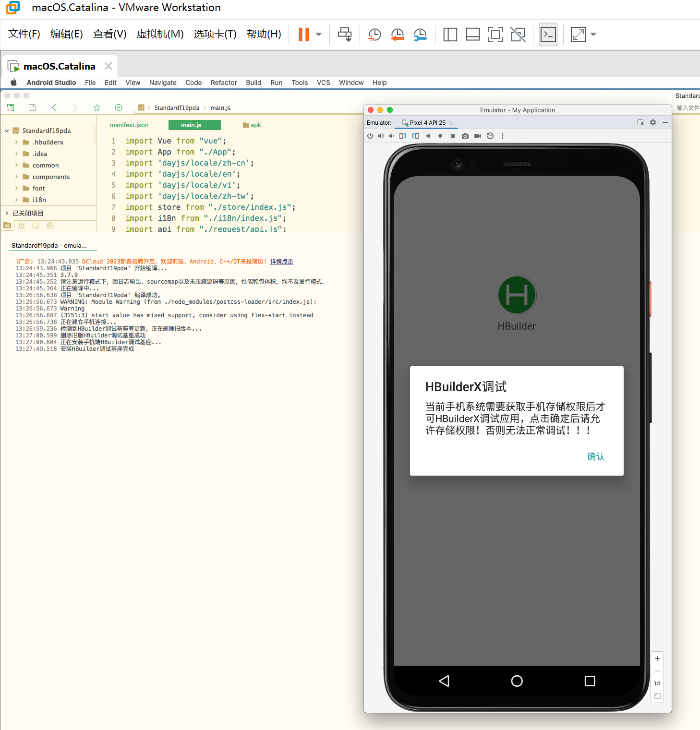Click main.js in the breadcrumb path
The image size is (700, 730).
[x=220, y=108]
